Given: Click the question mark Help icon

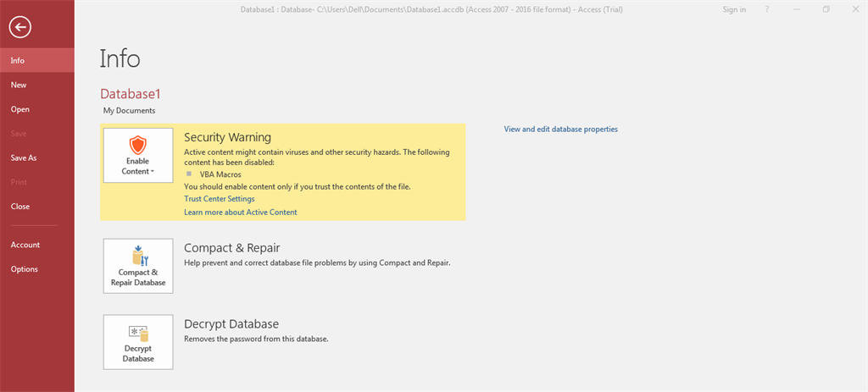Looking at the screenshot, I should pyautogui.click(x=766, y=10).
